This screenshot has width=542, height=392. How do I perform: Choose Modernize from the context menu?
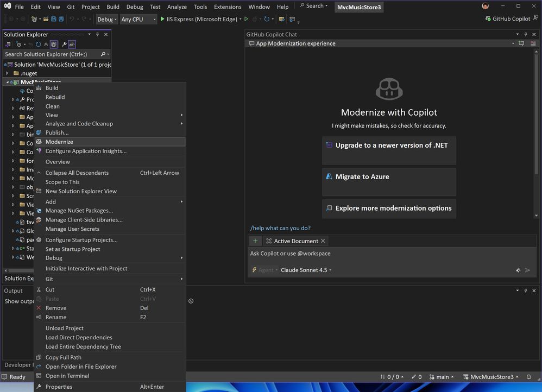[x=60, y=142]
